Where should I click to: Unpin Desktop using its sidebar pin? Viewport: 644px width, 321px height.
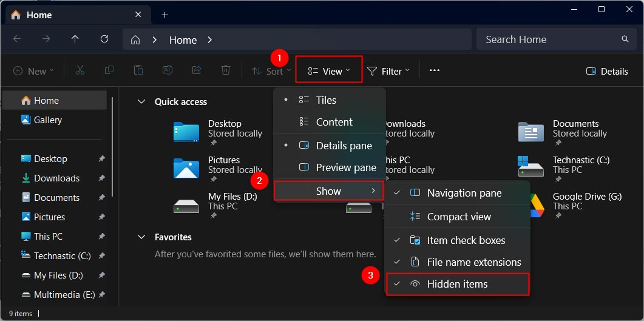[102, 159]
